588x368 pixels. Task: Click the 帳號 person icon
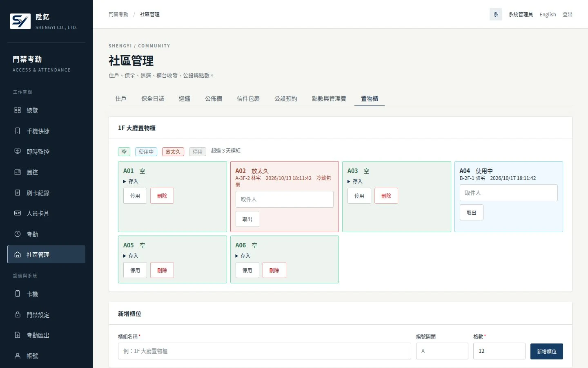tap(18, 356)
